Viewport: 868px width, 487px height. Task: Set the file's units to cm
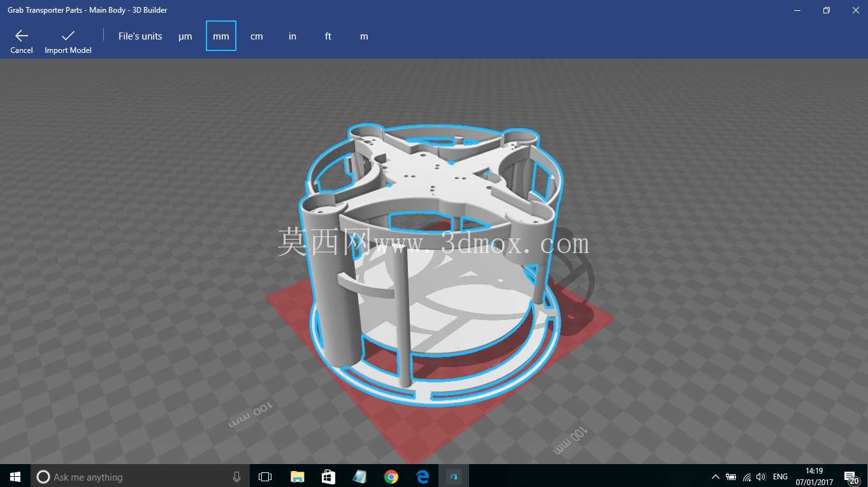tap(257, 36)
